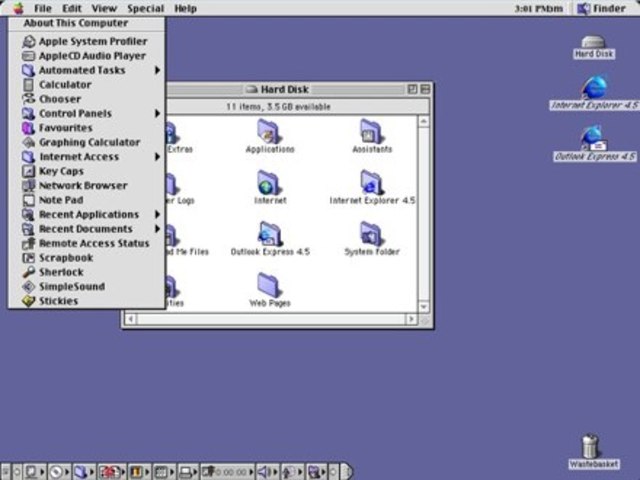Open Remote Access Status

(87, 243)
